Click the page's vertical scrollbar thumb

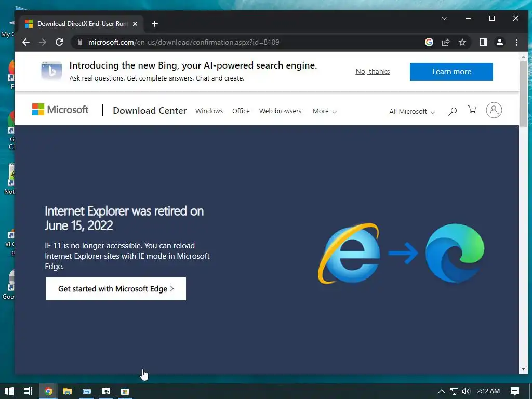point(523,94)
